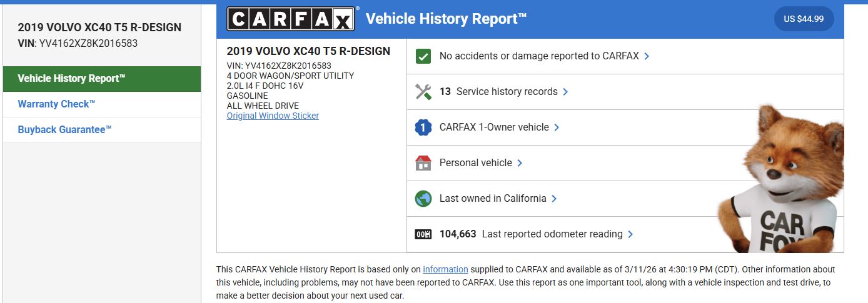The width and height of the screenshot is (868, 303).
Task: Expand the no accidents reported chevron
Action: [x=647, y=56]
